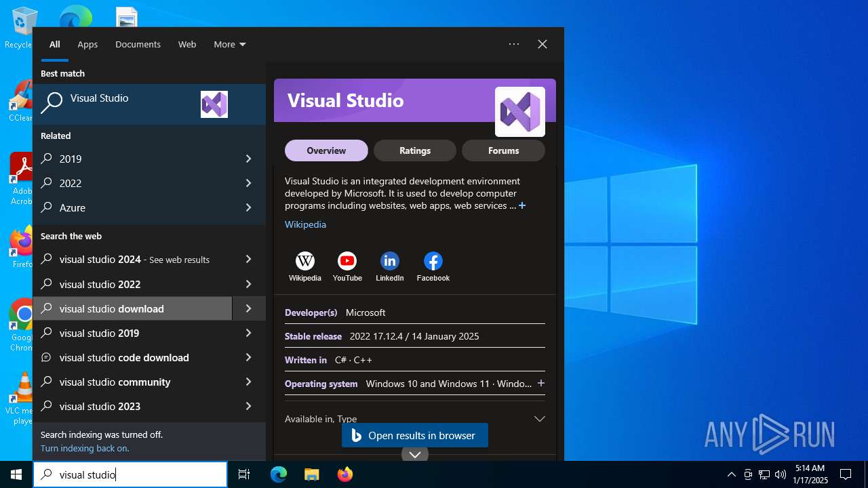868x488 pixels.
Task: Expand the 2022 related search arrow
Action: point(248,183)
